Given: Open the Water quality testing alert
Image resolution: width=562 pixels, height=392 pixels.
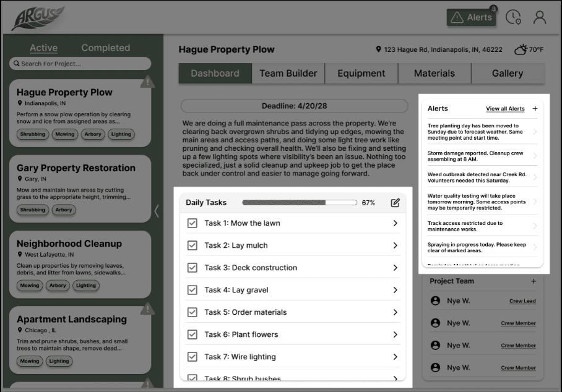Looking at the screenshot, I should tap(482, 202).
